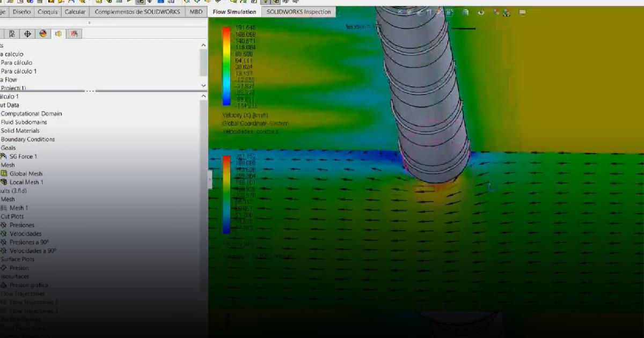Click the lower Velocity color legend bar
Viewport: 644px width, 338px height.
[226, 194]
